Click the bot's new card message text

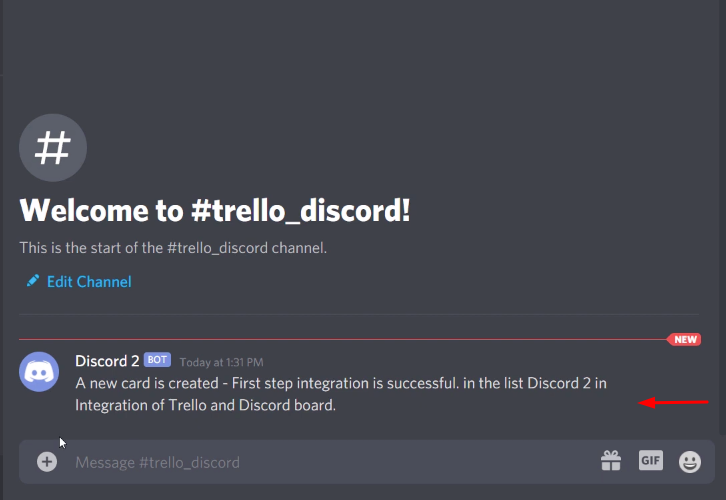341,394
